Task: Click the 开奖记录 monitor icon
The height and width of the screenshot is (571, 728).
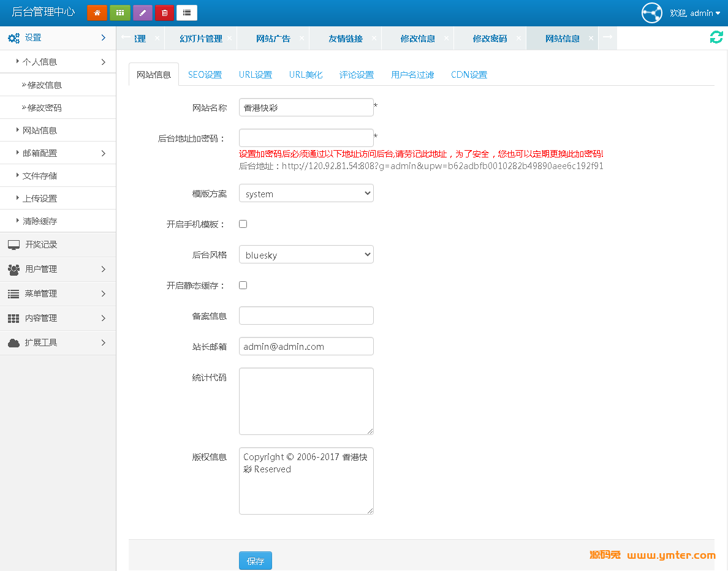Action: tap(14, 244)
